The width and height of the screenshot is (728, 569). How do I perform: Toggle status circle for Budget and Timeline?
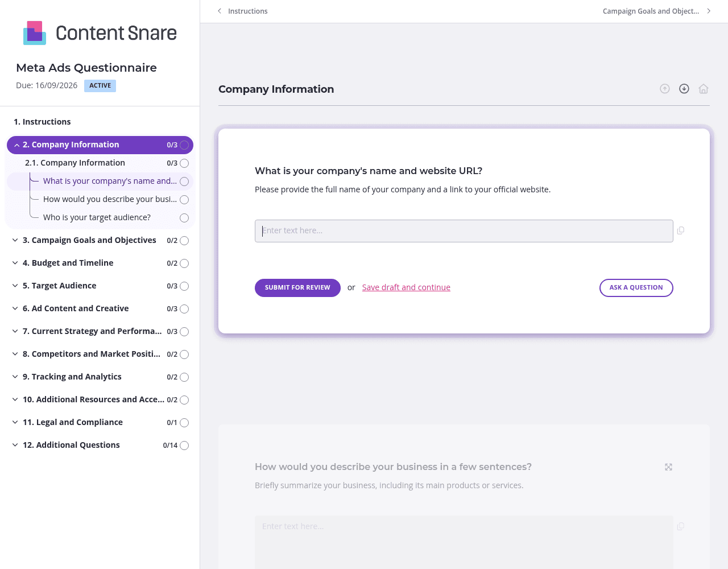184,263
